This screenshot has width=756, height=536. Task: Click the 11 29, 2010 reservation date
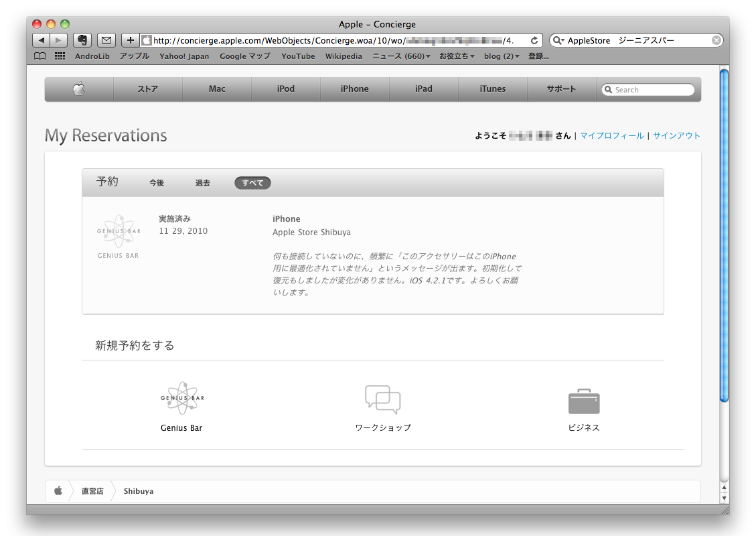[183, 231]
